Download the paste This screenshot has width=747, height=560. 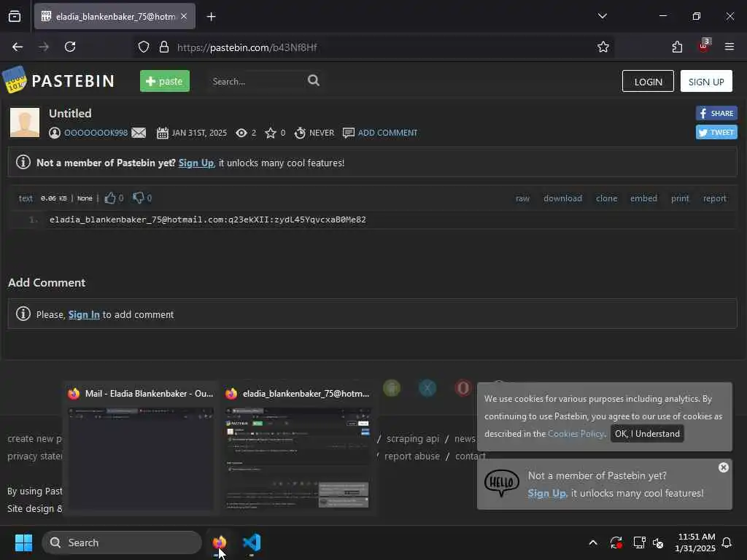click(x=562, y=198)
